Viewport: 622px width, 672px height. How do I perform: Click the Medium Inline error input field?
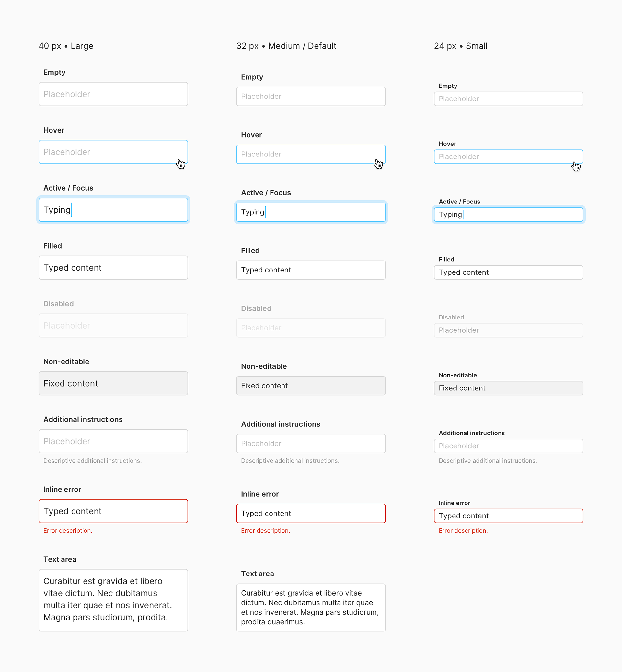point(311,514)
